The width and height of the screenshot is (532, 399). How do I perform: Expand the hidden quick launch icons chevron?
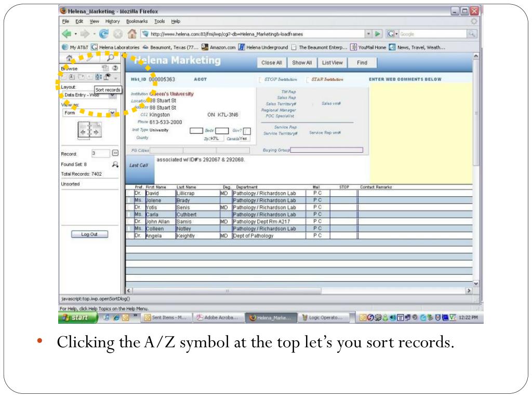[x=135, y=316]
